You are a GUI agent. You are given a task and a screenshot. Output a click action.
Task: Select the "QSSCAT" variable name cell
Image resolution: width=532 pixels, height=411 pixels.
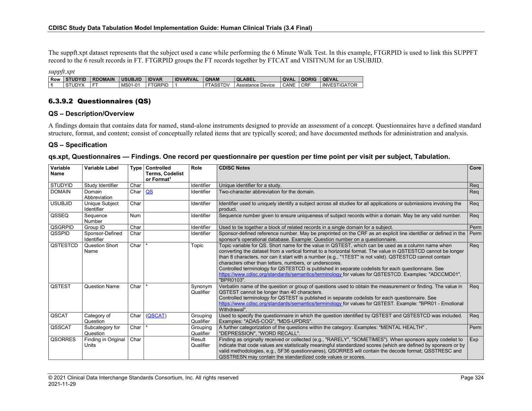(65, 330)
